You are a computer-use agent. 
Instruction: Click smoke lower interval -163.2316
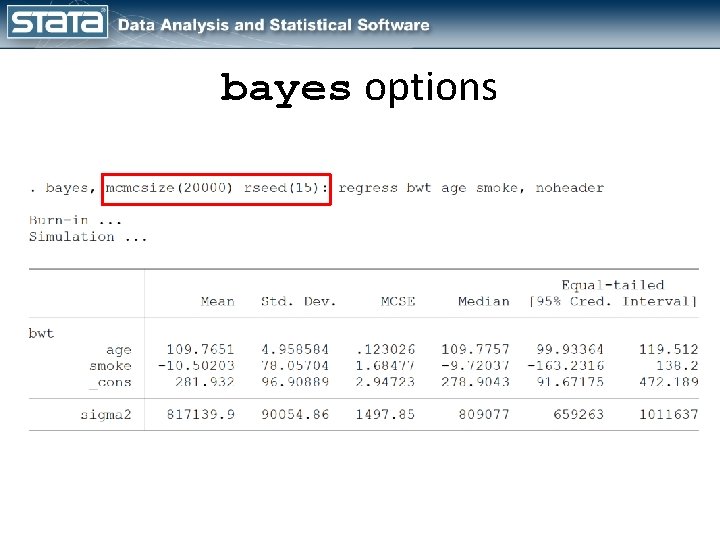coord(565,366)
